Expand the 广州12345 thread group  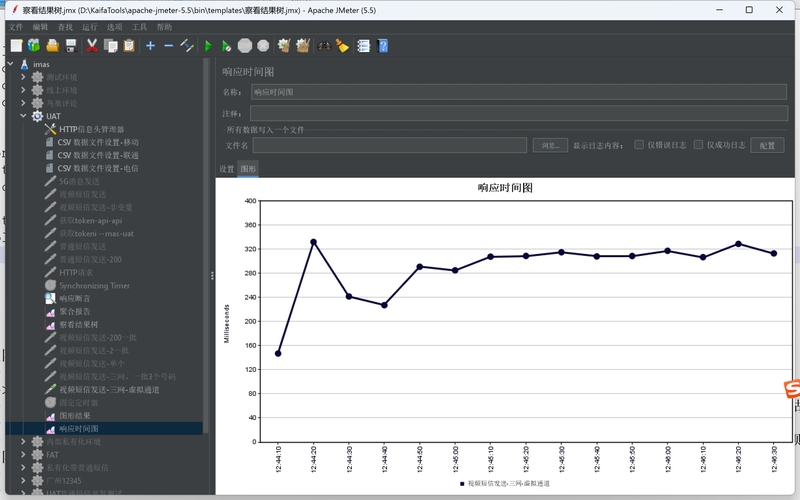pos(23,480)
